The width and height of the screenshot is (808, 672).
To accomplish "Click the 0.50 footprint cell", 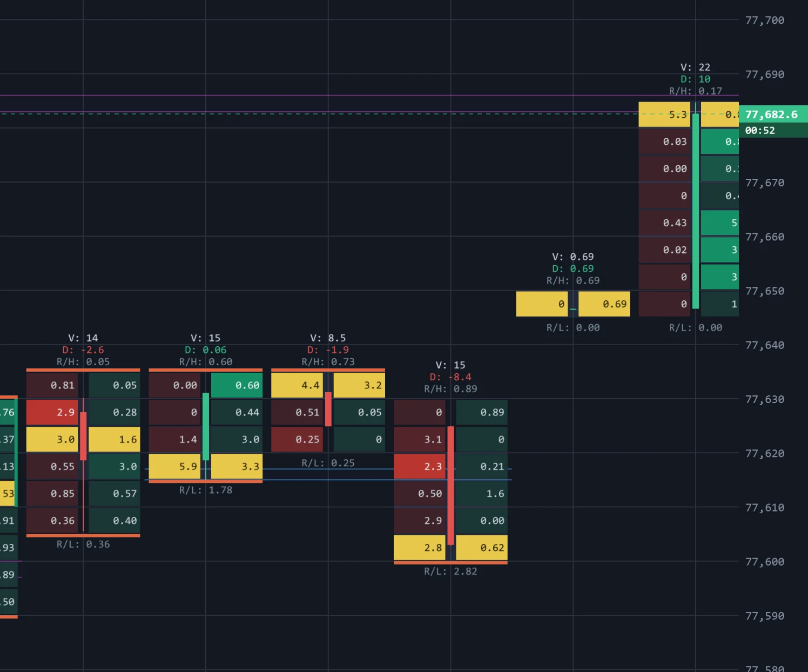I will [420, 493].
